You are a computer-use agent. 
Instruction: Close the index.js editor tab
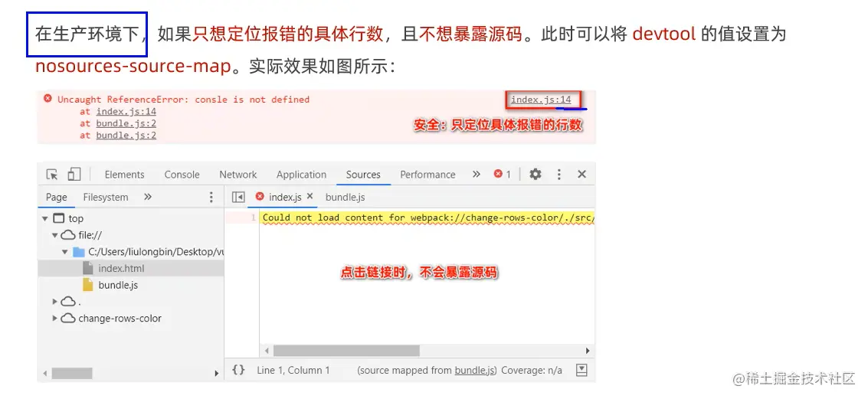click(x=310, y=197)
